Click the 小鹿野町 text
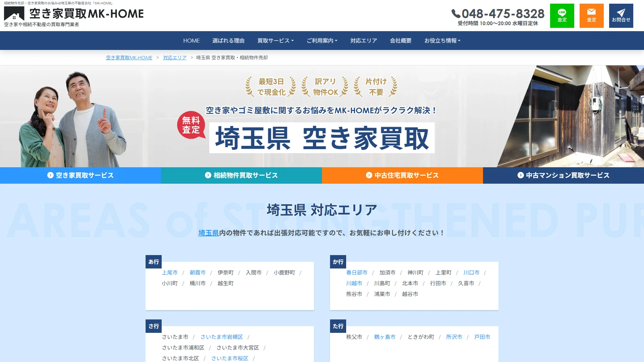This screenshot has height=362, width=644. (x=284, y=273)
